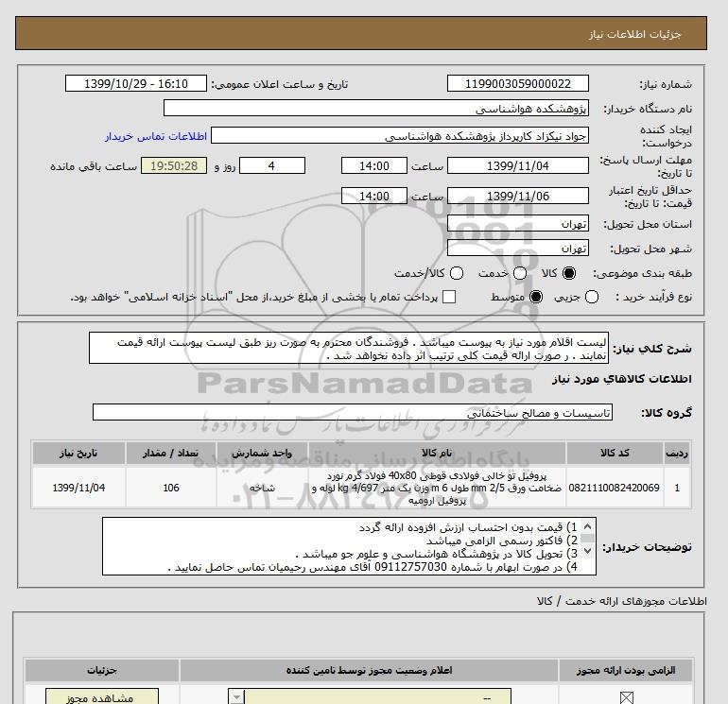Click product code 0821110082420069 cell
728x704 pixels.
coord(614,488)
